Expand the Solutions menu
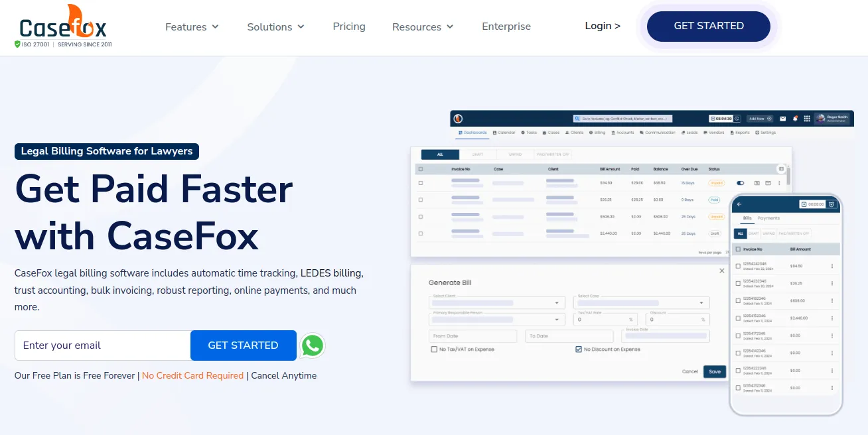 click(x=275, y=27)
